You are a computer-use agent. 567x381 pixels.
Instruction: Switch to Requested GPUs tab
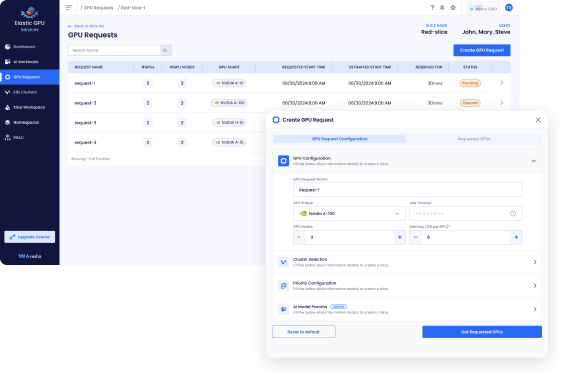[x=474, y=139]
